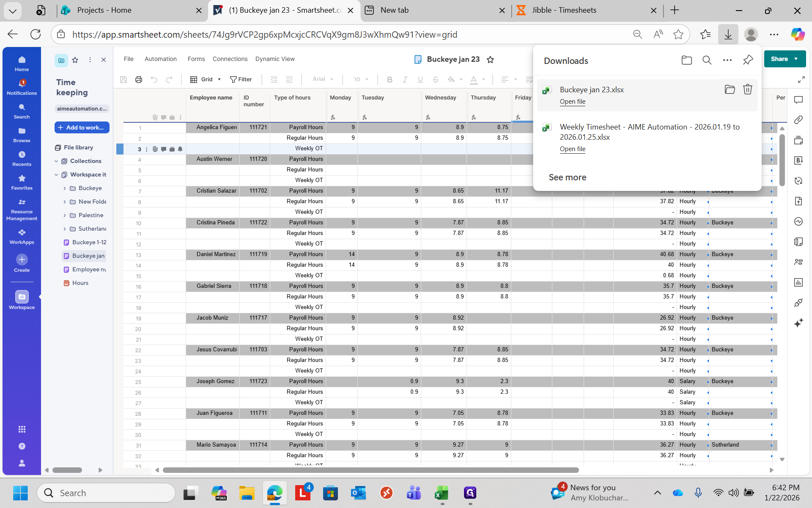Collapse the Collections section
This screenshot has height=508, width=812.
point(56,161)
